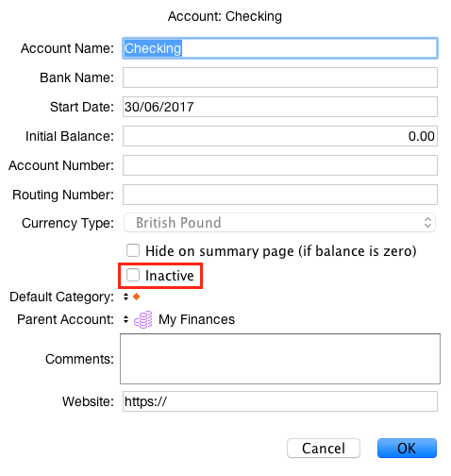Click the purple coins My Finances icon
Image resolution: width=451 pixels, height=476 pixels.
[143, 319]
